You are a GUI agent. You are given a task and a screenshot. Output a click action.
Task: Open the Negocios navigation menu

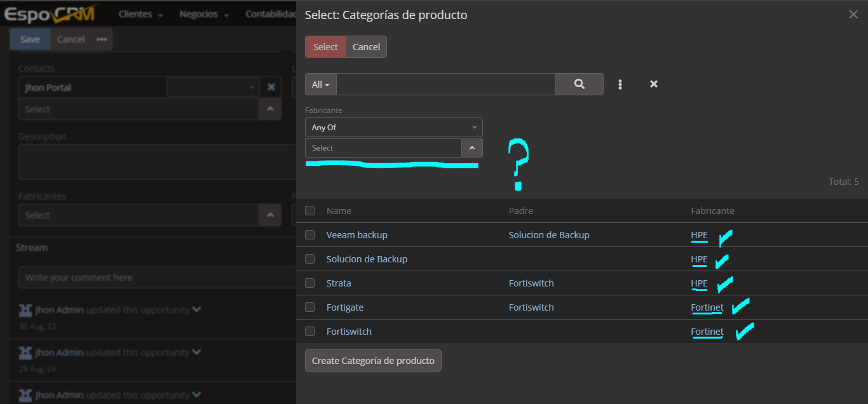click(x=204, y=14)
